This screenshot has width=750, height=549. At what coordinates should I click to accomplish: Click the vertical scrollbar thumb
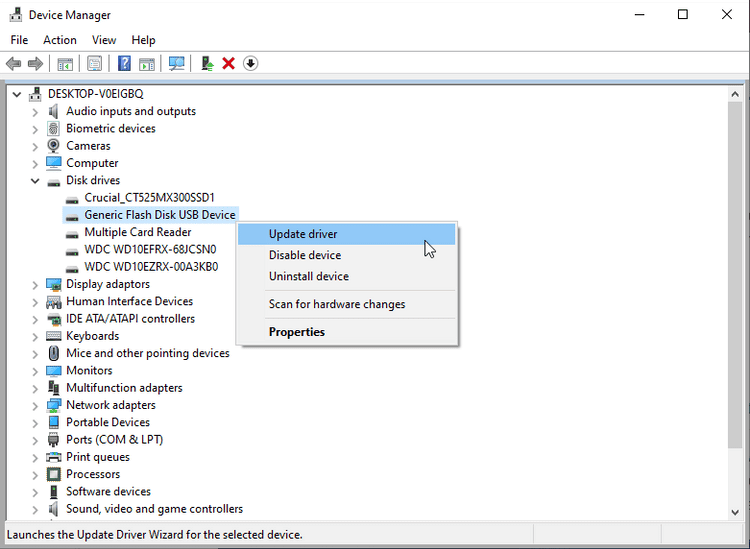point(735,275)
